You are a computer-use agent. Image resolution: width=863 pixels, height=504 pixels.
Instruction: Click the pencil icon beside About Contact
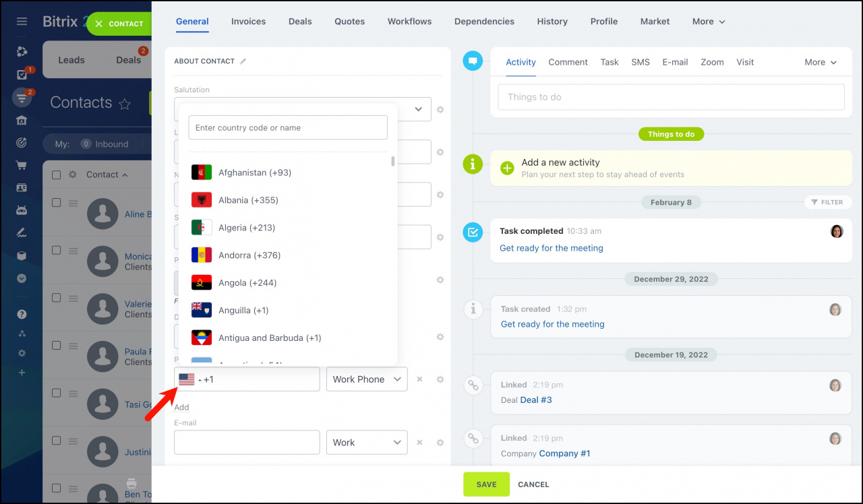(243, 61)
